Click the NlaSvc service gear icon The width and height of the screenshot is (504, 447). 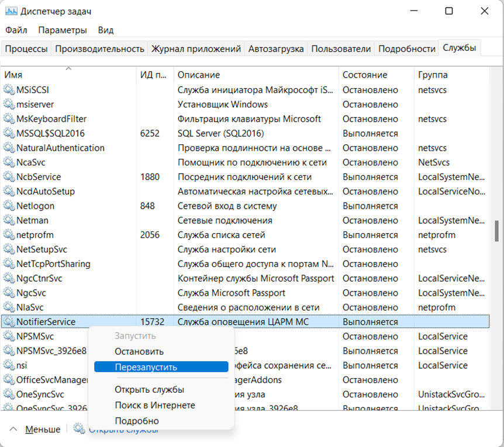9,307
